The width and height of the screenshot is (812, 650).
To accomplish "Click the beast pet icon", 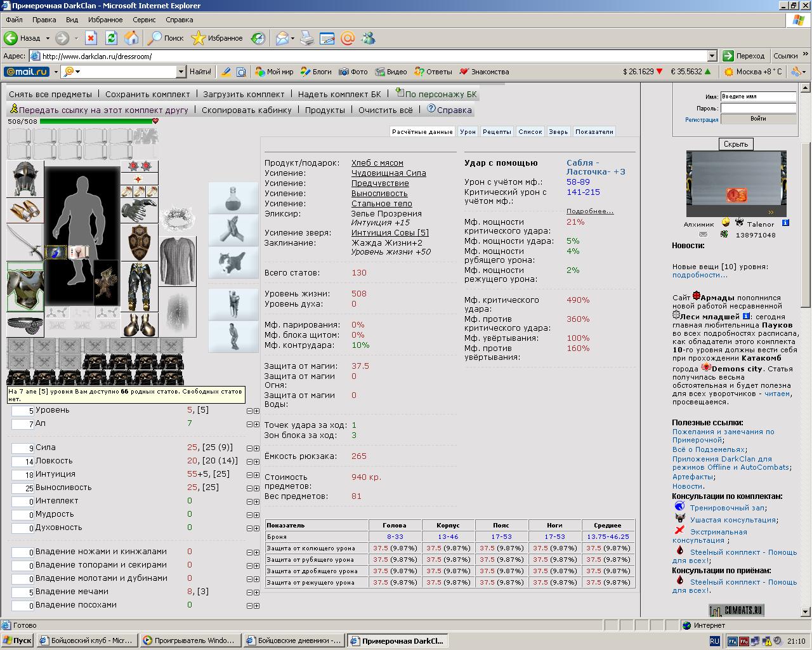I will (233, 262).
